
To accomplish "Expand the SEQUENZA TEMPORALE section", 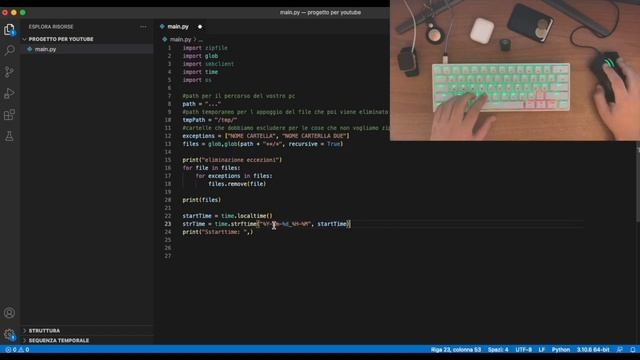I will click(x=59, y=340).
